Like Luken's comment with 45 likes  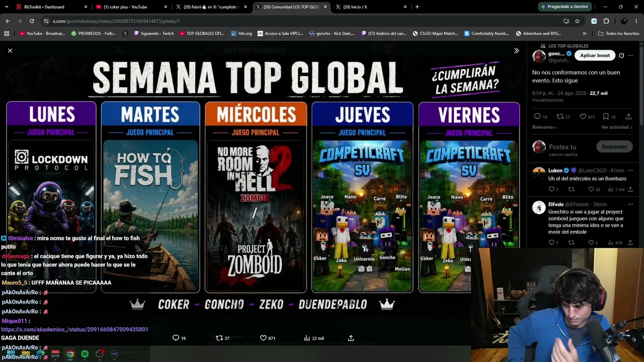coord(591,190)
